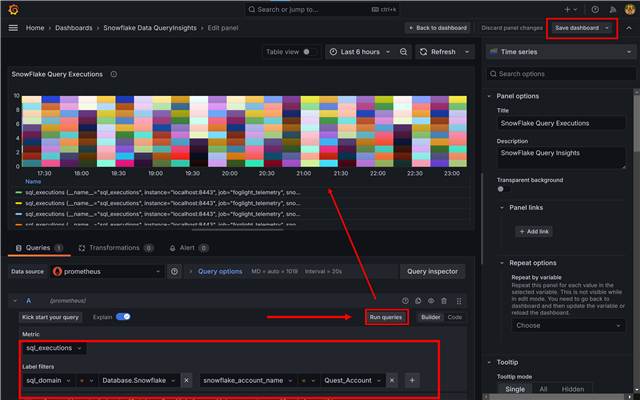
Task: Expand the Query options section
Action: point(216,271)
